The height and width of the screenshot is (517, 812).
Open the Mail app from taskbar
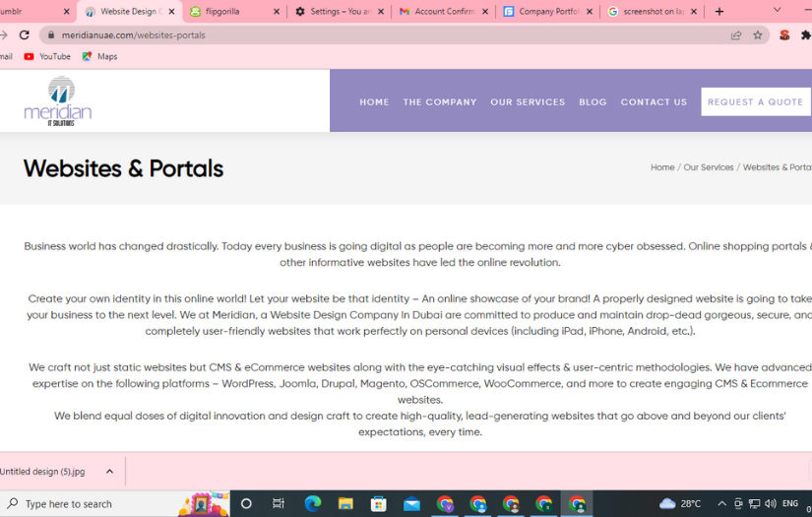pyautogui.click(x=411, y=503)
